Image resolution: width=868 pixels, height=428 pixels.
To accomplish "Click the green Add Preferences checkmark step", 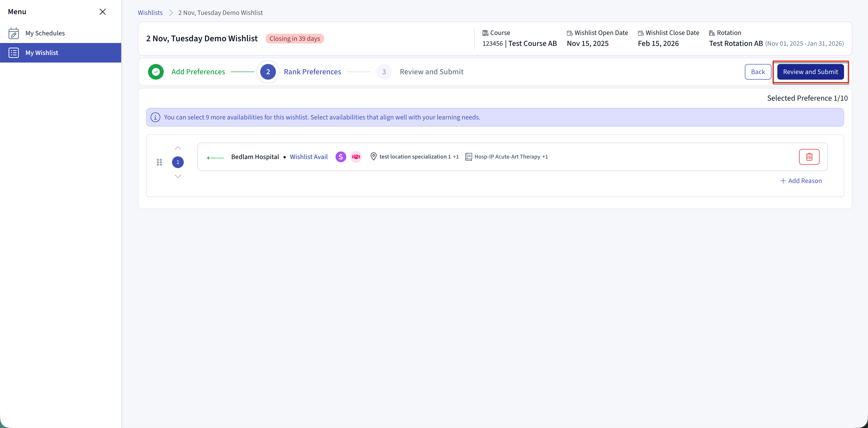I will tap(156, 72).
